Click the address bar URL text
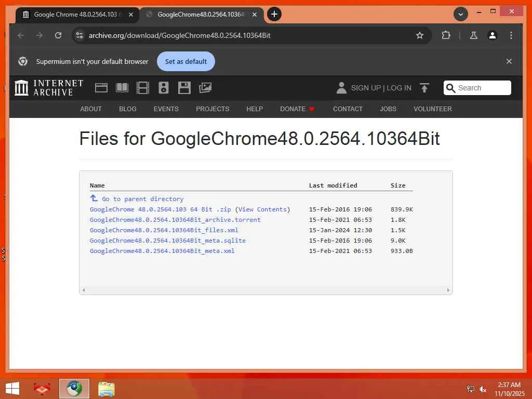The width and height of the screenshot is (532, 399). [x=179, y=35]
